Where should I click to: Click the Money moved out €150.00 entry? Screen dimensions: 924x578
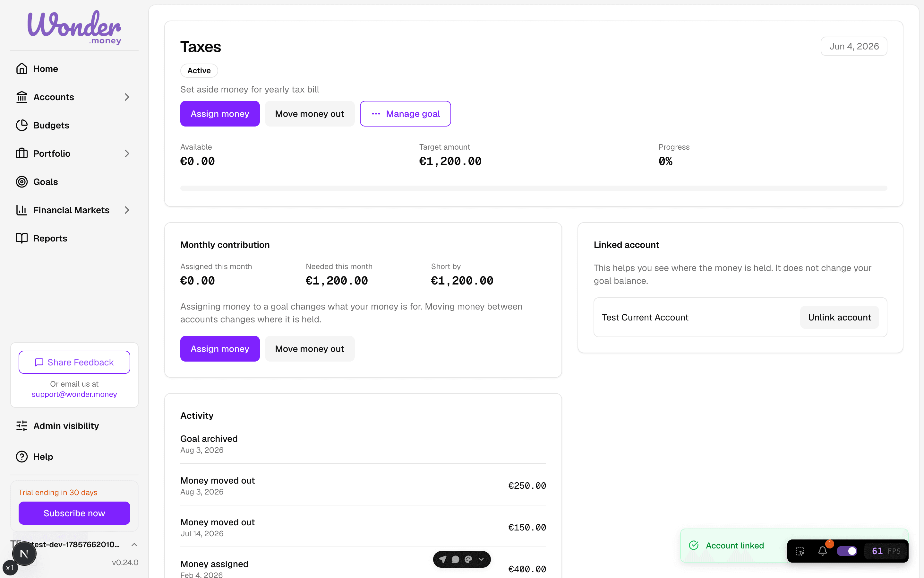point(363,528)
